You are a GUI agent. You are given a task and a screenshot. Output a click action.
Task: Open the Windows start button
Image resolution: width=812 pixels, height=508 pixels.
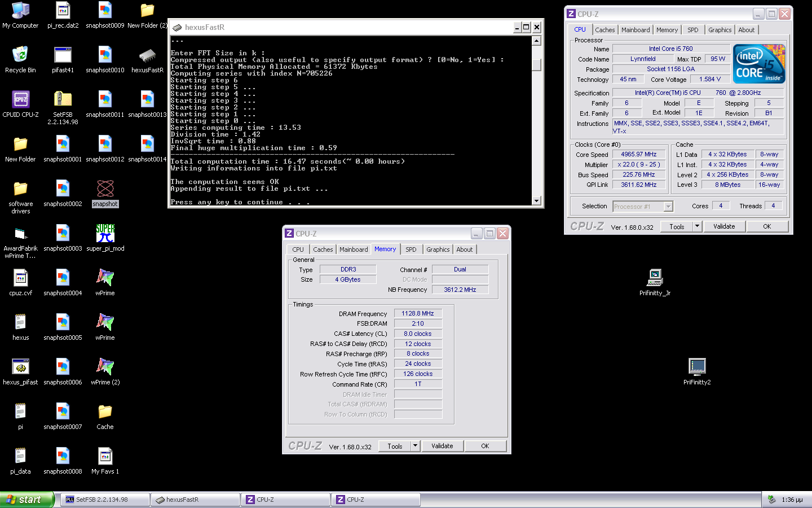[x=27, y=500]
